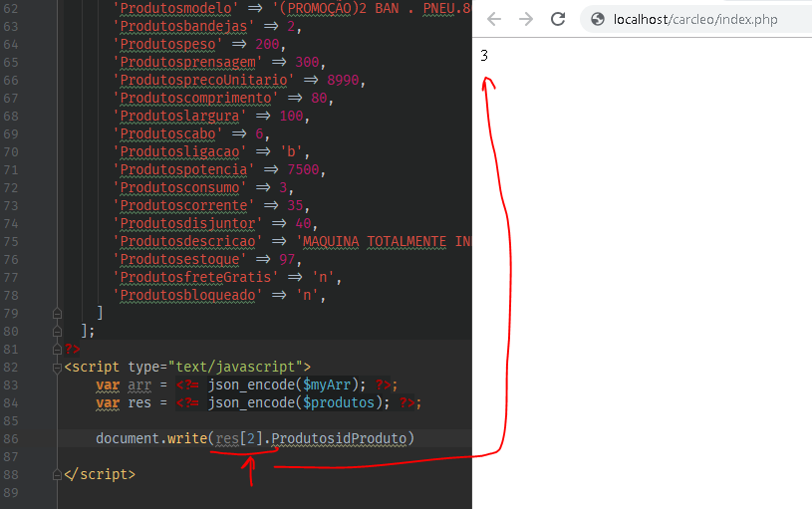Collapse the script tag at line 82

click(x=58, y=368)
